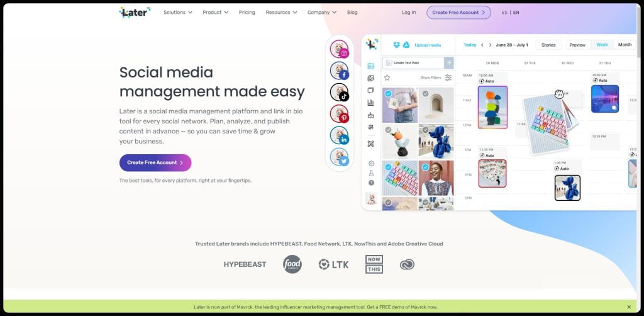Image resolution: width=644 pixels, height=316 pixels.
Task: Toggle checkmark on keyboard library photo
Action: click(388, 167)
